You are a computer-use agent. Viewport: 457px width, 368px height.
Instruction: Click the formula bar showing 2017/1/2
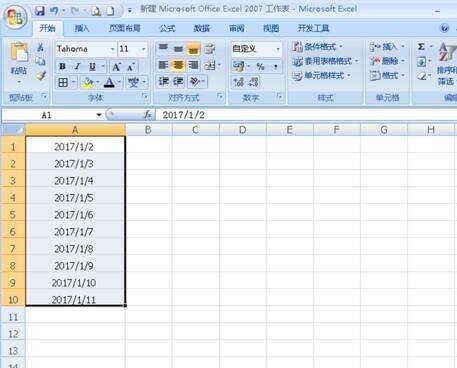pos(305,115)
